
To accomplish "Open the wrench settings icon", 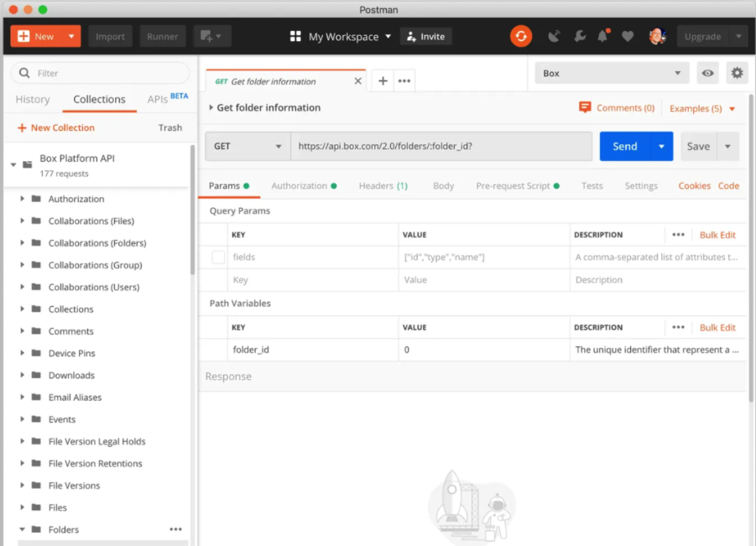I will tap(580, 36).
